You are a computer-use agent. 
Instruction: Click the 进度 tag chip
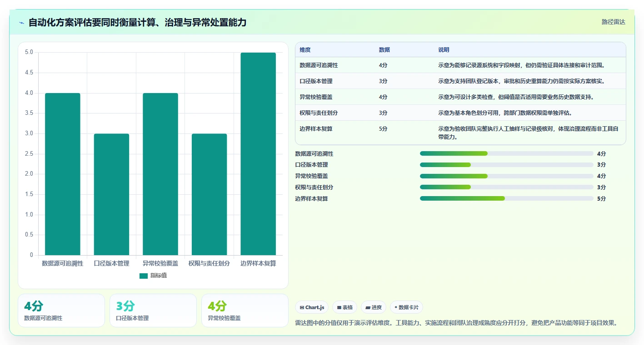374,307
